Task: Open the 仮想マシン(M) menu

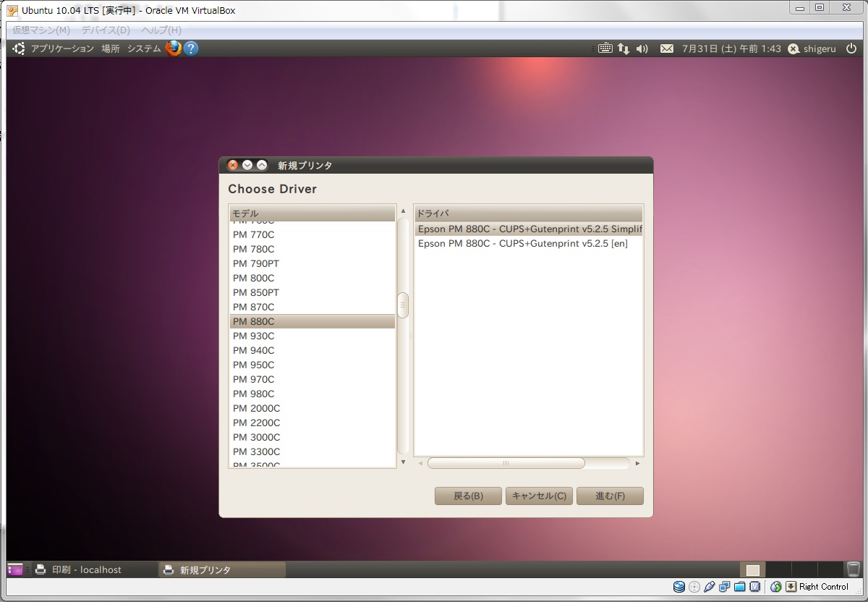Action: (x=41, y=30)
